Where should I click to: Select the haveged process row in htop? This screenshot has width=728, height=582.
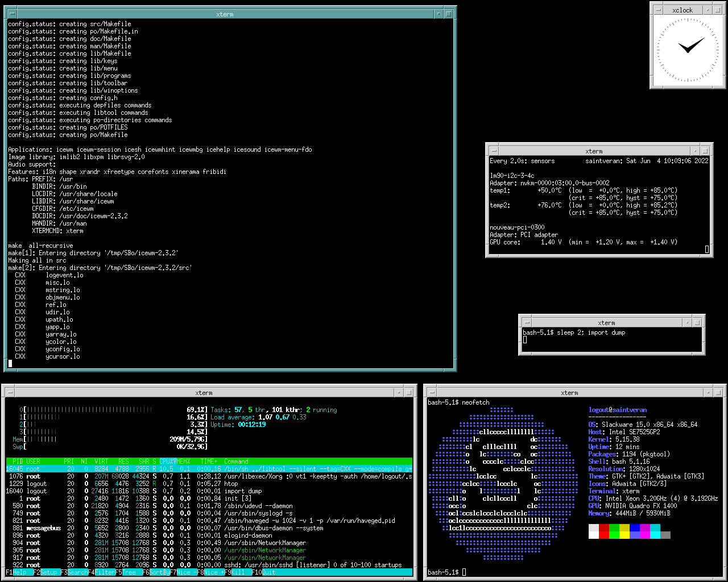click(x=209, y=521)
